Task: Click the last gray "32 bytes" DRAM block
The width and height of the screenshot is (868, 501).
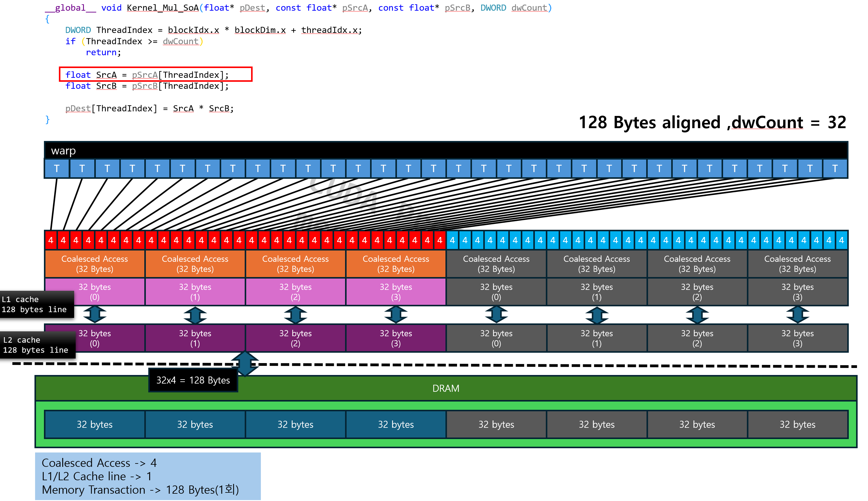Action: pos(798,424)
